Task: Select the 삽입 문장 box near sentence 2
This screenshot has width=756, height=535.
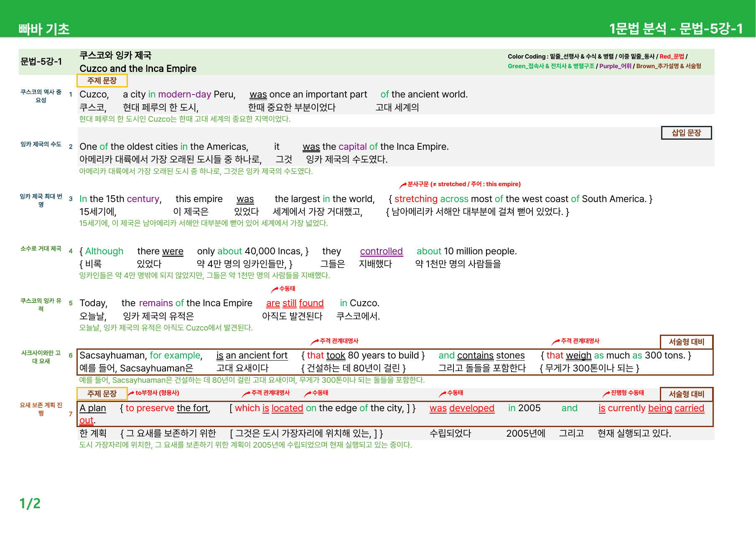Action: 686,133
